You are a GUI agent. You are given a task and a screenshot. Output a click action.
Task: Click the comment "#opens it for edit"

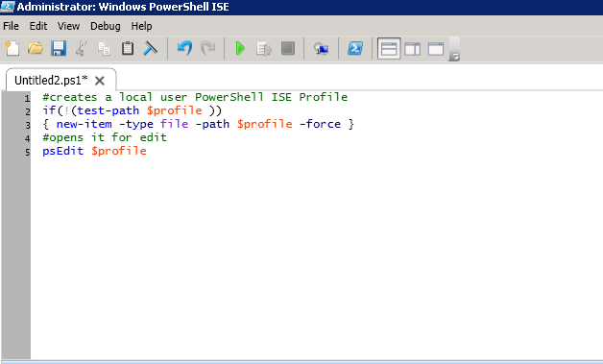tap(105, 137)
